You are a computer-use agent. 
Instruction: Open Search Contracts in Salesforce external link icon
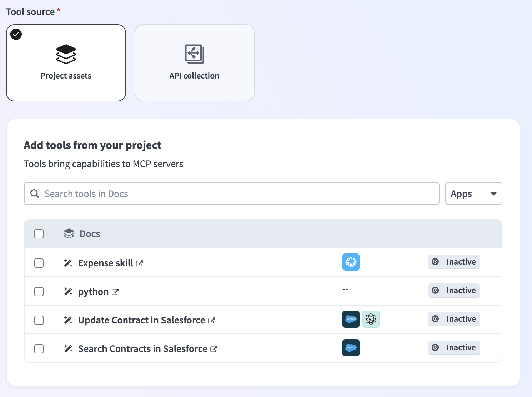[214, 349]
